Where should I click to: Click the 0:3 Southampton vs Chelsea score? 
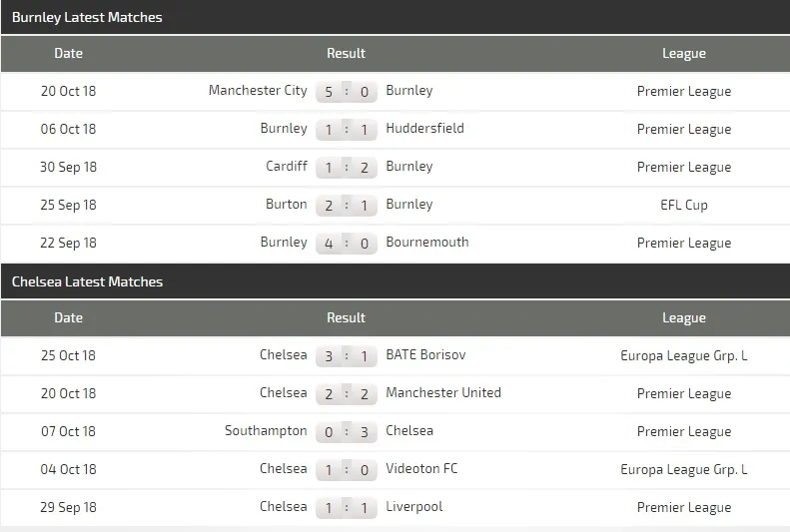(x=347, y=431)
